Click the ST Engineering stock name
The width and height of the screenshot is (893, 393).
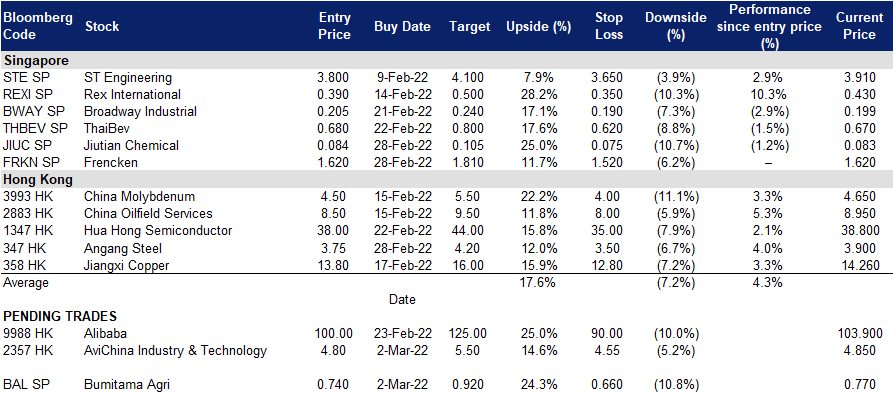coord(128,77)
